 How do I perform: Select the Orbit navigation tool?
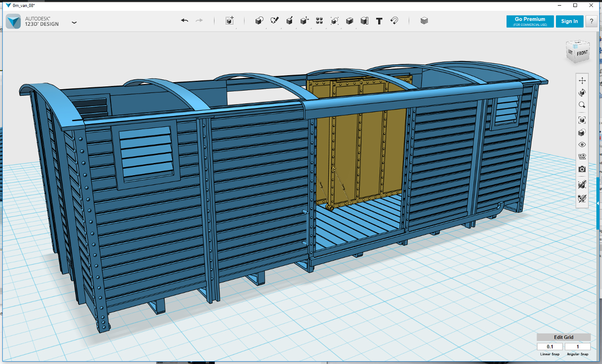click(x=582, y=93)
